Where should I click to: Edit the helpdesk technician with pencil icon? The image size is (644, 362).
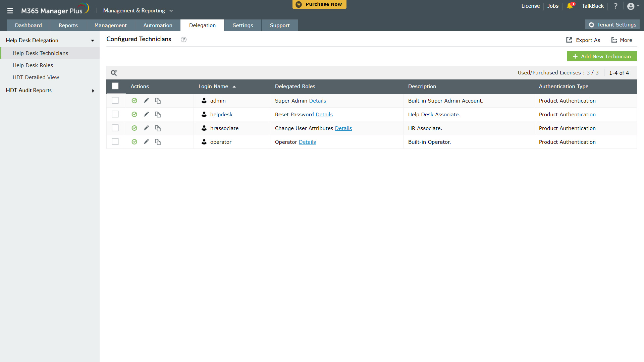(146, 114)
